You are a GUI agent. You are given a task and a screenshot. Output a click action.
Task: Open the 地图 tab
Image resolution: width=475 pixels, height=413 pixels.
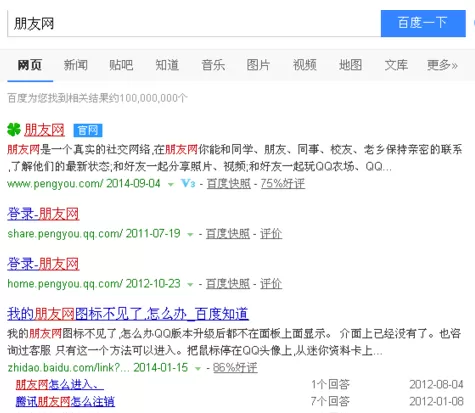pyautogui.click(x=350, y=65)
